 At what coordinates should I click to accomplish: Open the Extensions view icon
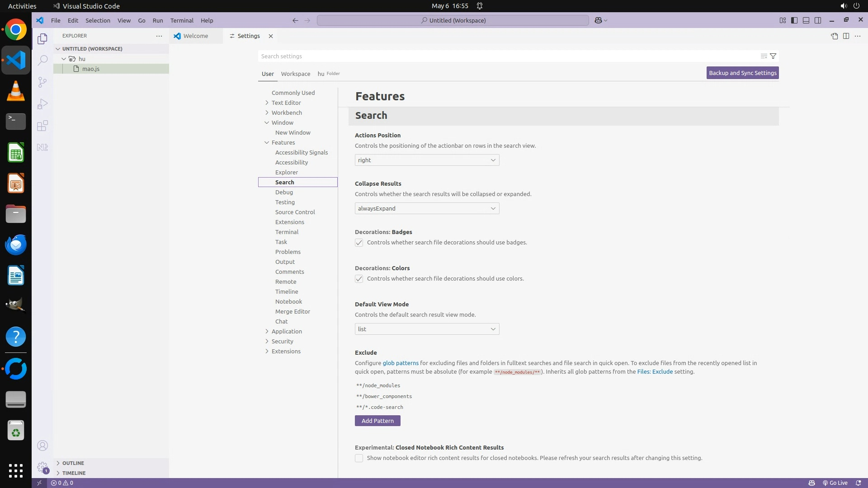coord(42,126)
